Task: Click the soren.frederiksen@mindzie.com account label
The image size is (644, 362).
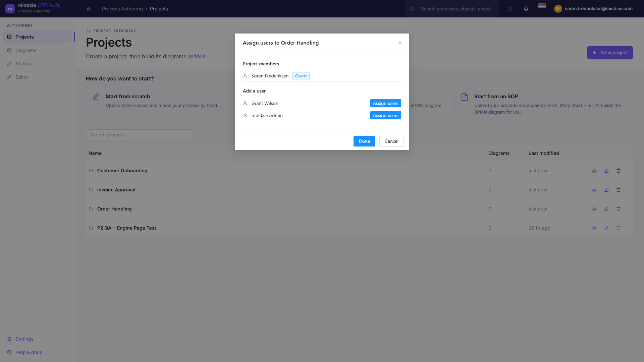Action: click(x=598, y=9)
